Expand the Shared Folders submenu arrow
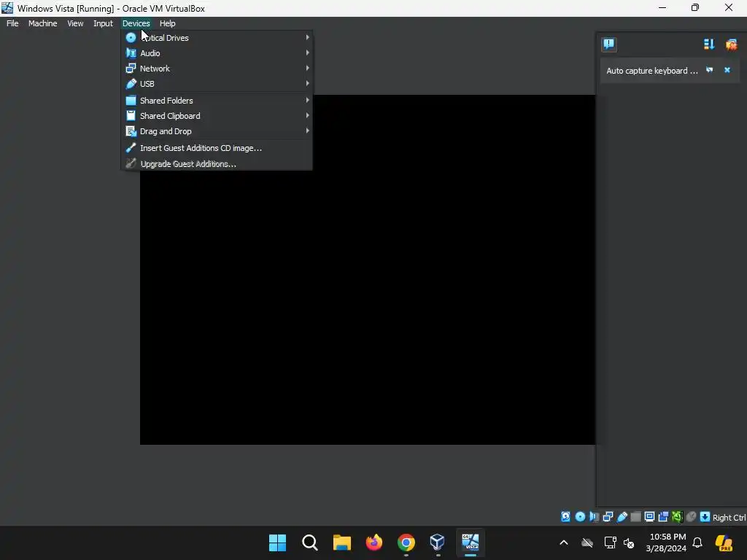 [x=307, y=100]
